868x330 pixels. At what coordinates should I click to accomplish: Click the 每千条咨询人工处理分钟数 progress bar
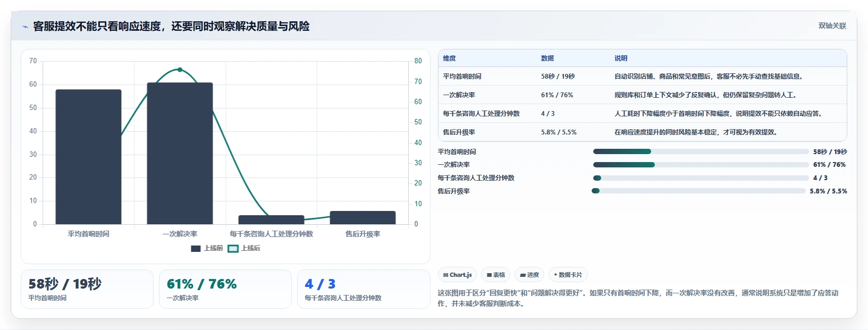pos(701,178)
